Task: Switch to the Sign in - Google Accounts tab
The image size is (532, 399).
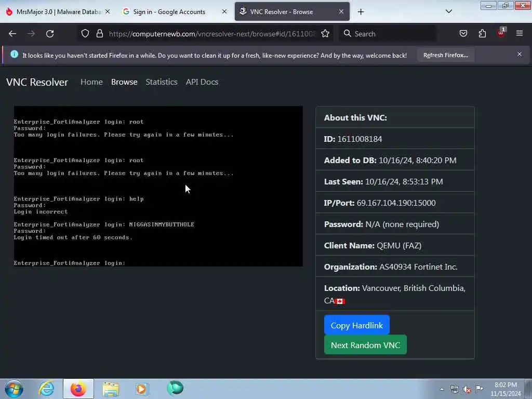Action: point(169,11)
